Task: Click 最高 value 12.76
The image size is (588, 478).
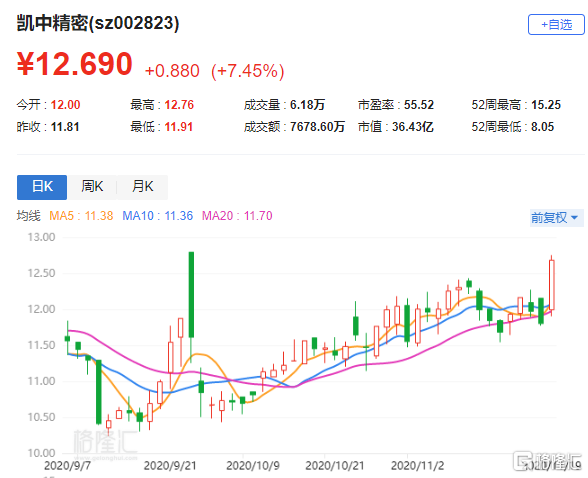Action: pos(179,105)
